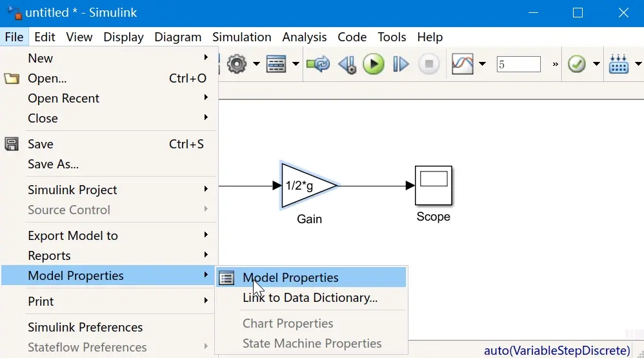Select Model Properties in the File menu
This screenshot has width=644, height=358.
(109, 275)
